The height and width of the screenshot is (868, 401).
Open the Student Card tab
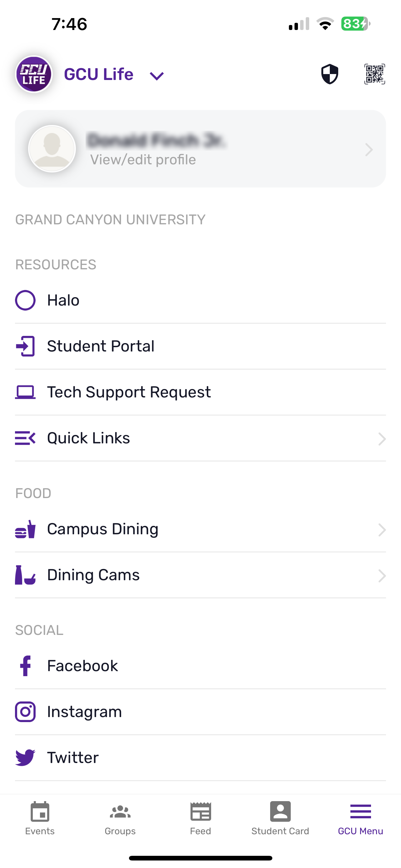[280, 818]
